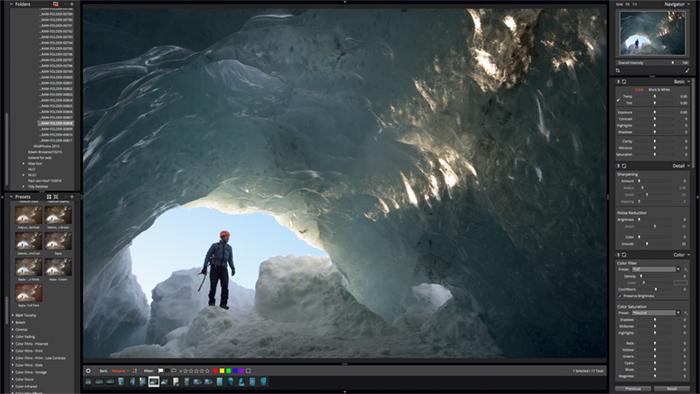The height and width of the screenshot is (394, 700).
Task: Open the Sort by Filename dropdown
Action: point(120,371)
